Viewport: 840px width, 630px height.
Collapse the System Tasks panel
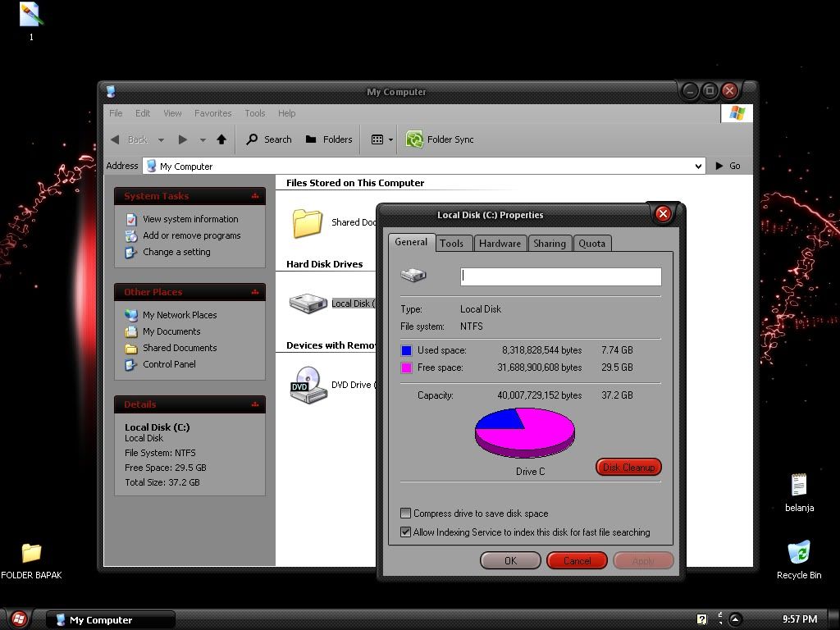(x=255, y=197)
